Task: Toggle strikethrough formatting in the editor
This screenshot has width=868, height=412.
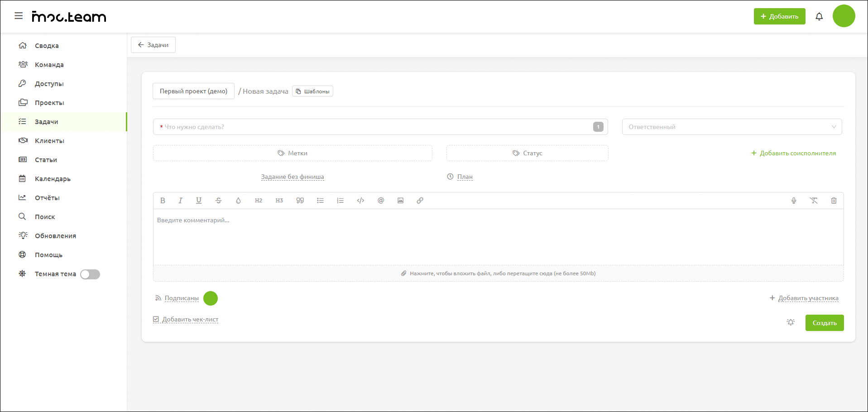Action: [218, 201]
